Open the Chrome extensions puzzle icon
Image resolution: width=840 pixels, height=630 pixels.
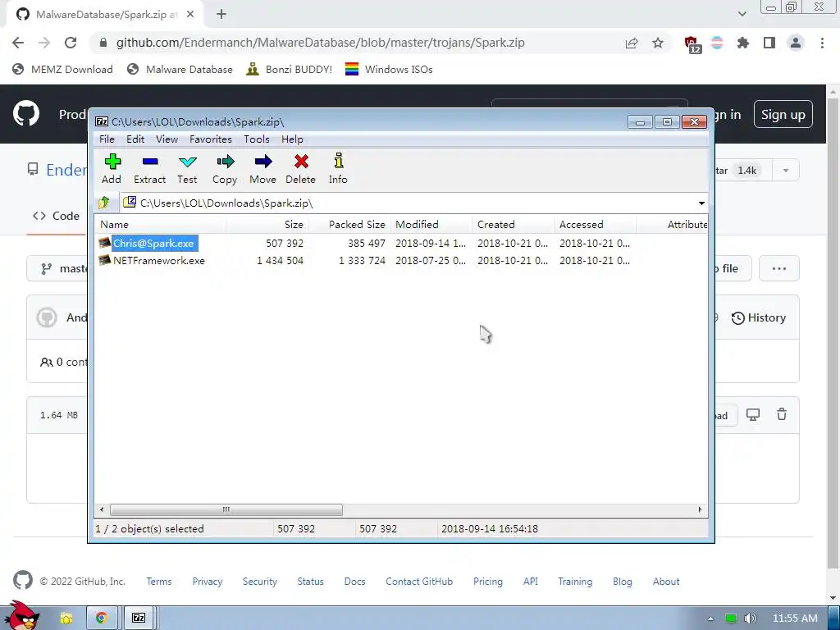(x=743, y=43)
